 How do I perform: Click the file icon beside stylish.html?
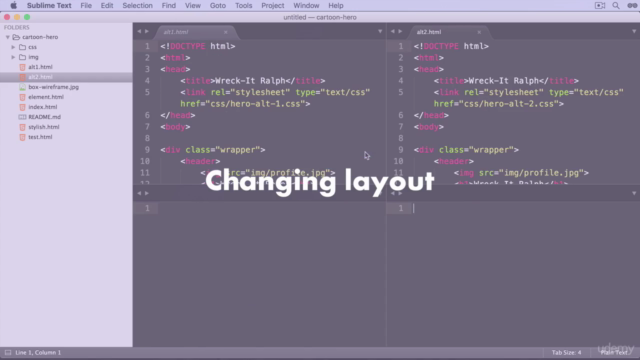[22, 127]
